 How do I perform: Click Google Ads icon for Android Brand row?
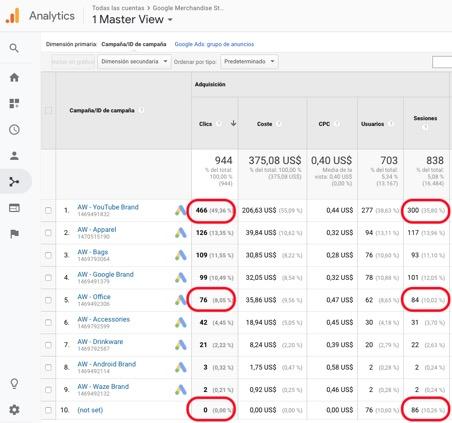point(181,367)
